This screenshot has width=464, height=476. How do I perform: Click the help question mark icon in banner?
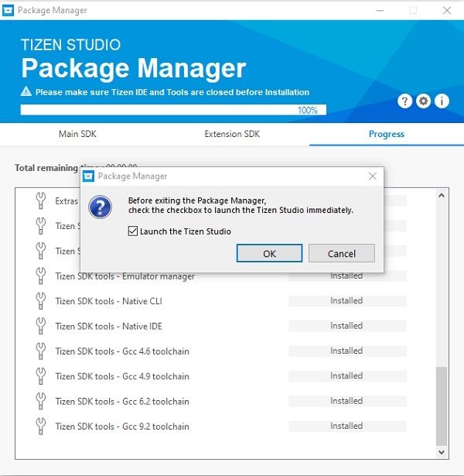[x=404, y=101]
